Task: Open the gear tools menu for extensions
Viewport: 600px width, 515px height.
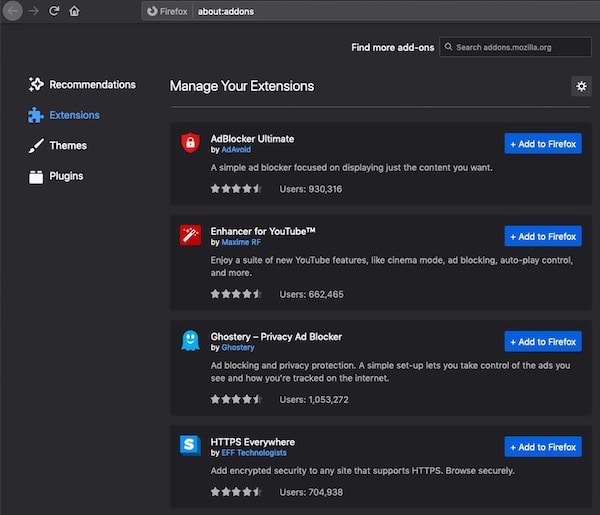Action: point(581,86)
